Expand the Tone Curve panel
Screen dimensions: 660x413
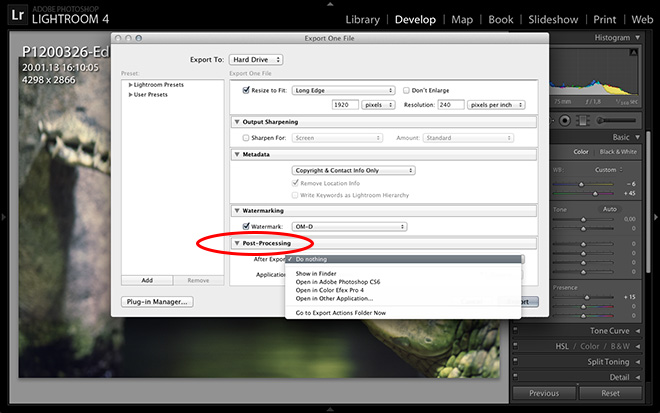[637, 331]
